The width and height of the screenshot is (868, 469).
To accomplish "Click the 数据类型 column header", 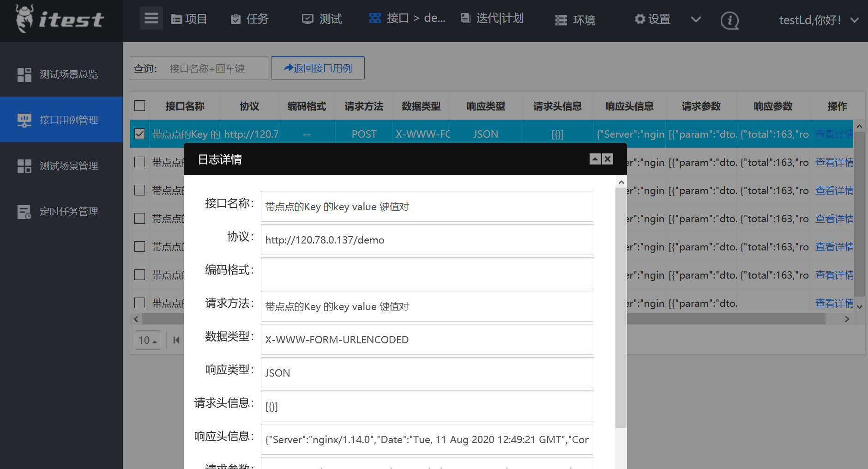I will pos(421,106).
